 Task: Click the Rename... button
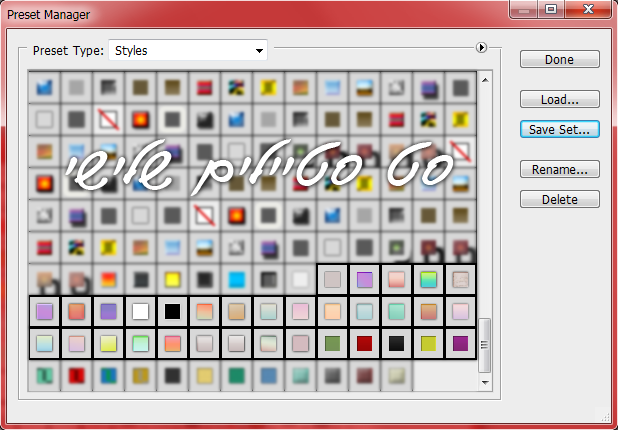tap(560, 169)
